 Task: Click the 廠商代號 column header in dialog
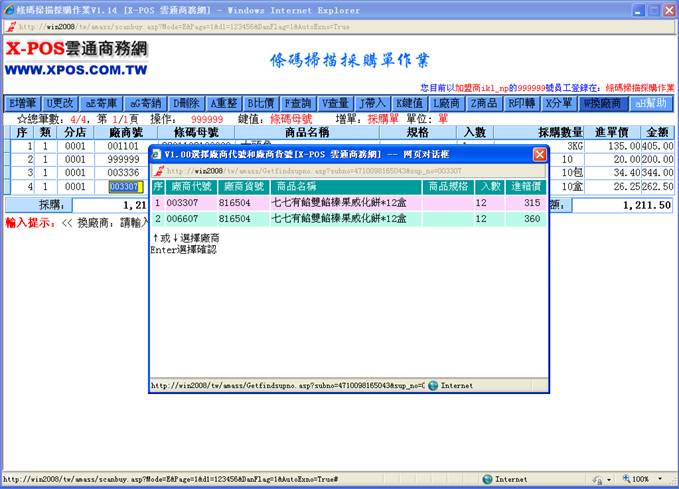191,186
